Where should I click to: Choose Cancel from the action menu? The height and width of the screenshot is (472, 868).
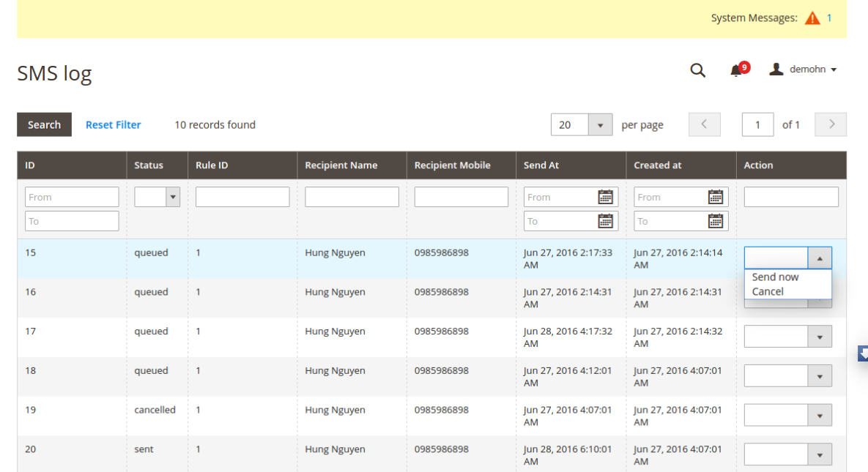(768, 291)
